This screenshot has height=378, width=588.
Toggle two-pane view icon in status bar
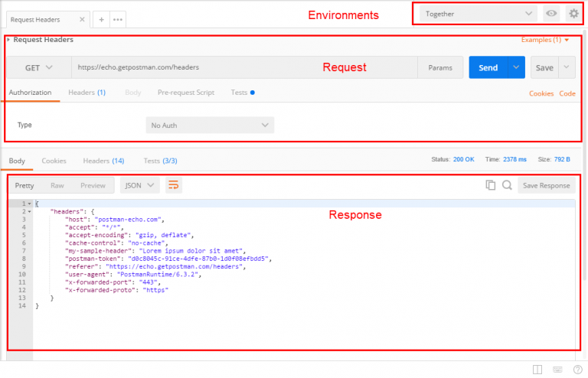[x=537, y=370]
